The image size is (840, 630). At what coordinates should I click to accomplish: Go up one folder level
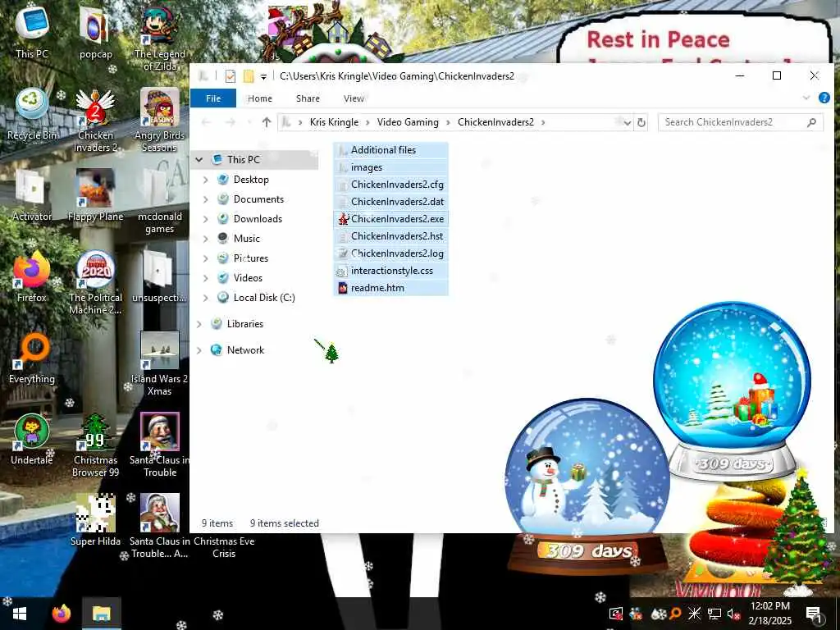pos(267,122)
